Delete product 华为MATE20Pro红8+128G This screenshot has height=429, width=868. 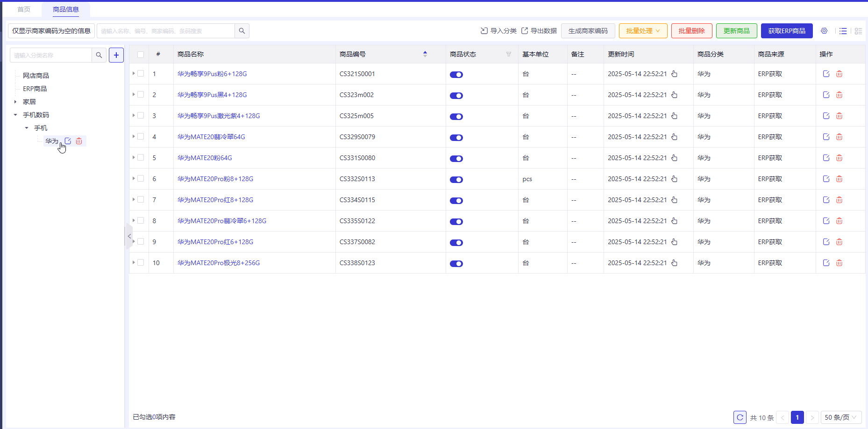tap(840, 200)
